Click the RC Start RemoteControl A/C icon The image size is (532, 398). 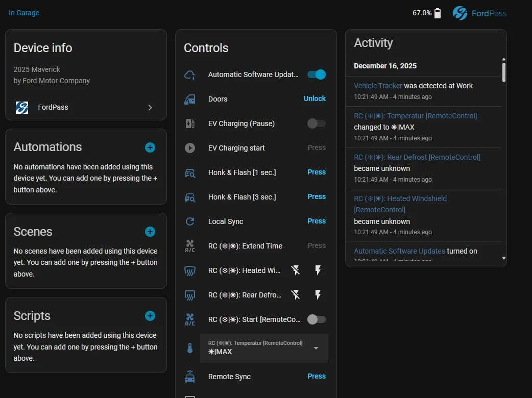pyautogui.click(x=189, y=319)
